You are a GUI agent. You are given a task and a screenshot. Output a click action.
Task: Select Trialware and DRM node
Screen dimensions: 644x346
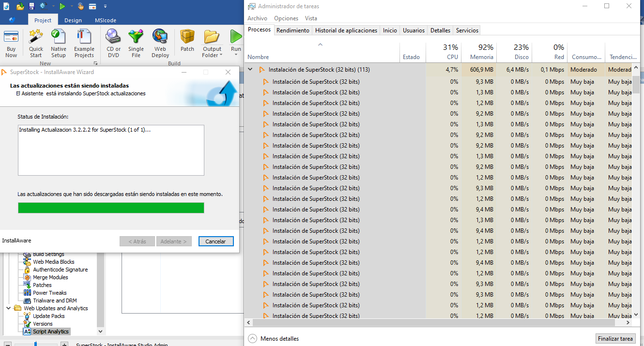coord(55,301)
